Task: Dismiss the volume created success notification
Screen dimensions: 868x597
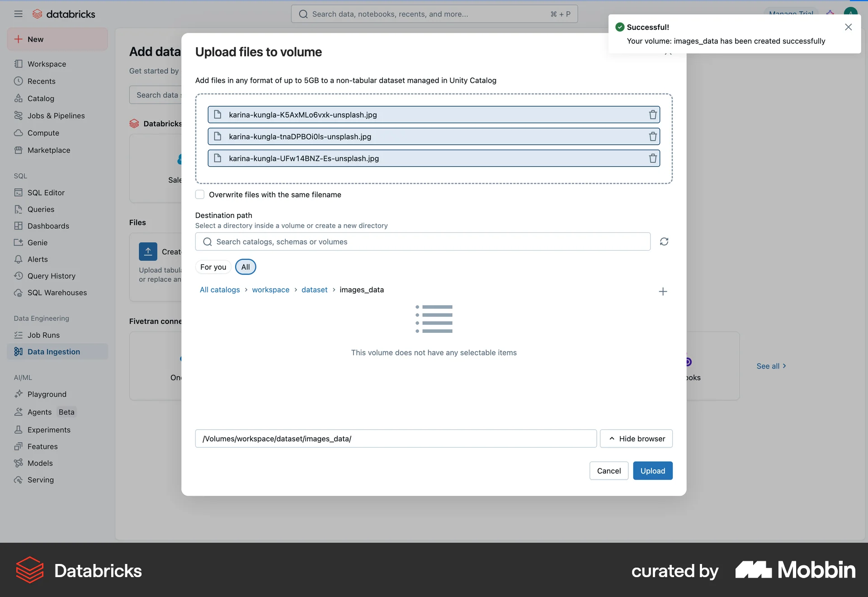Action: pyautogui.click(x=848, y=27)
